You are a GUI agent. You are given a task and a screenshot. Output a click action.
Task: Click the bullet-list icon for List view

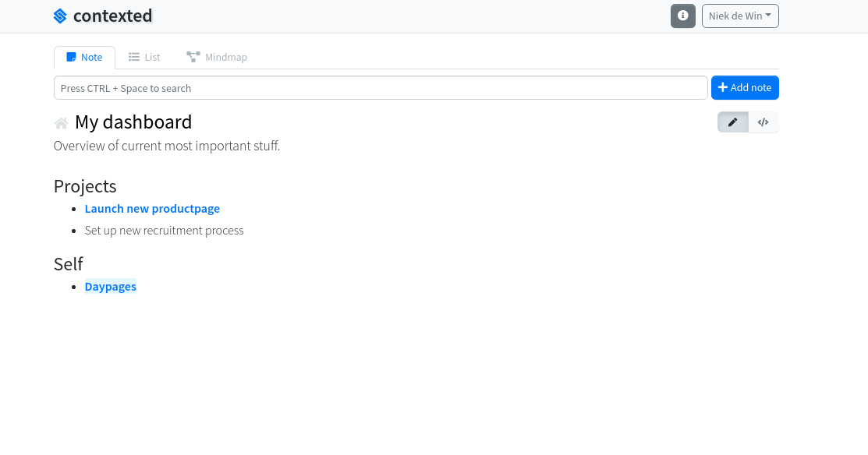tap(134, 57)
